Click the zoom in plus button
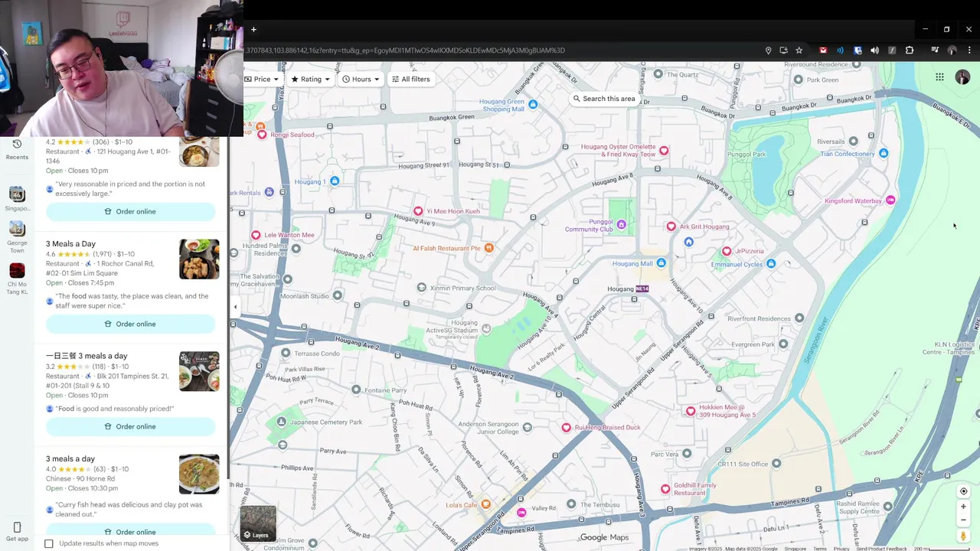This screenshot has width=980, height=551. click(963, 507)
